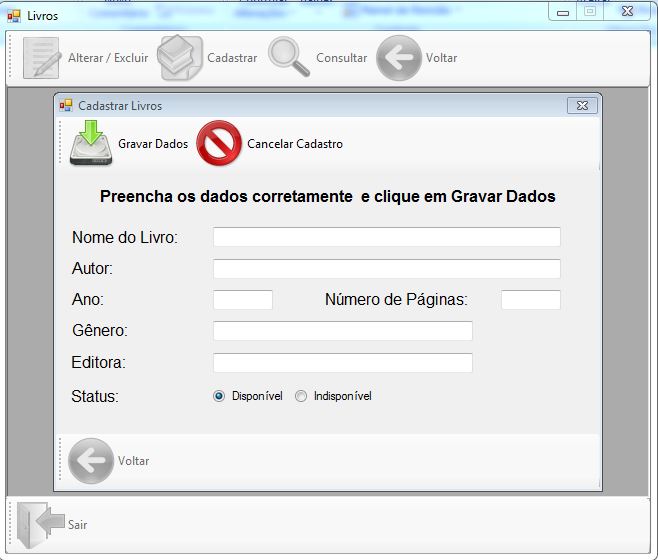The image size is (658, 560).
Task: Click the bottom Voltar arrow icon in form
Action: point(91,461)
